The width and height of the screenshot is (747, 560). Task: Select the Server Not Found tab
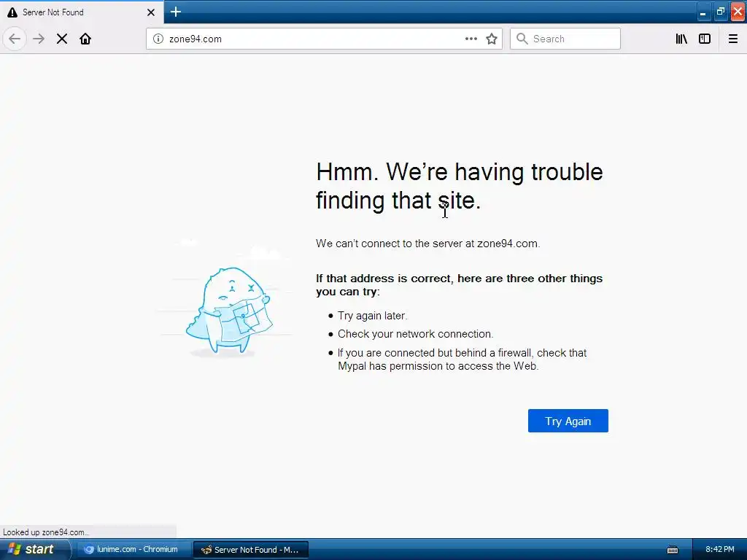[82, 12]
